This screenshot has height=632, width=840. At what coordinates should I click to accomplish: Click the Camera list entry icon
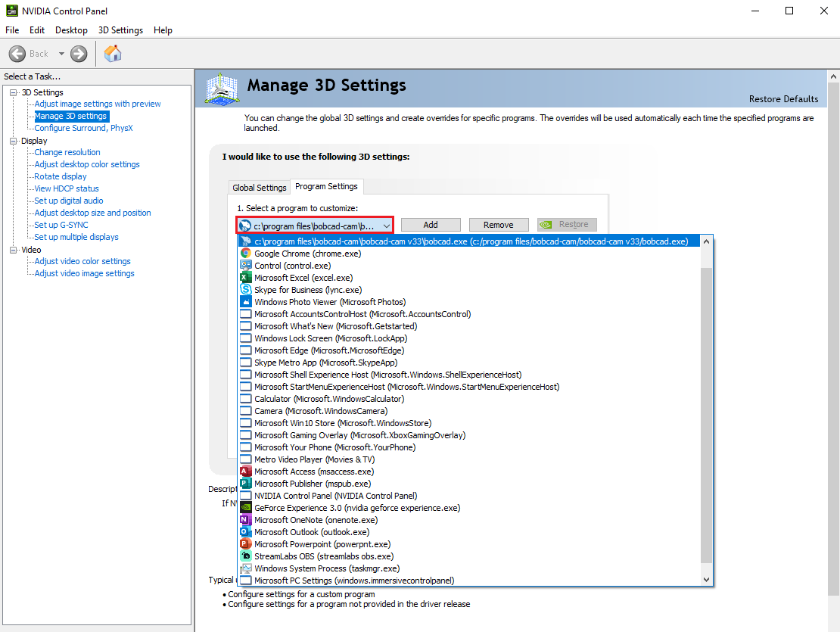[245, 411]
